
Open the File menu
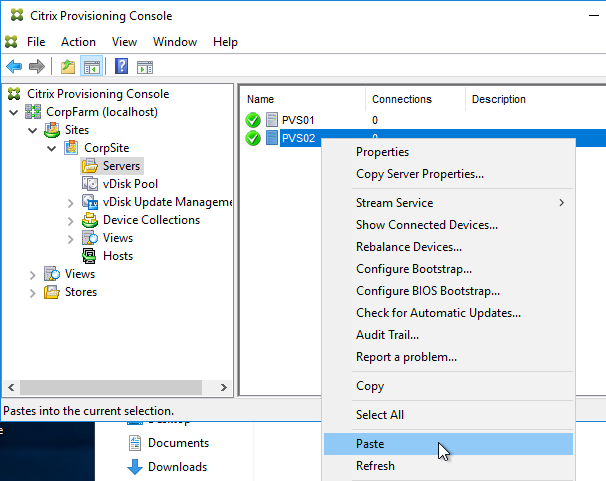pos(36,42)
